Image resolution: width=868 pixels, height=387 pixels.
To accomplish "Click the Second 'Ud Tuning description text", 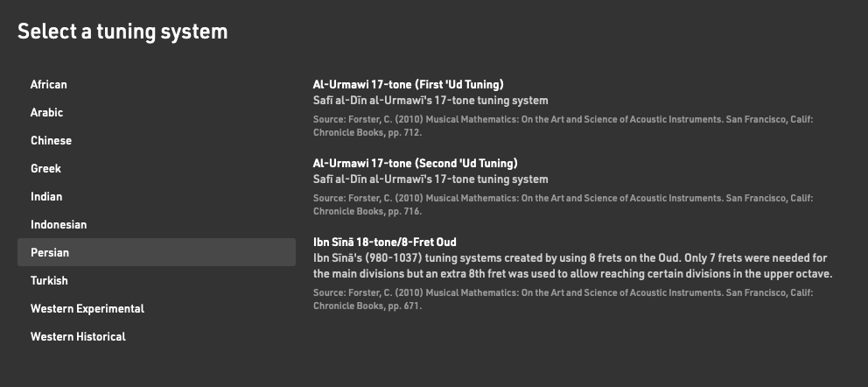I will pyautogui.click(x=430, y=179).
